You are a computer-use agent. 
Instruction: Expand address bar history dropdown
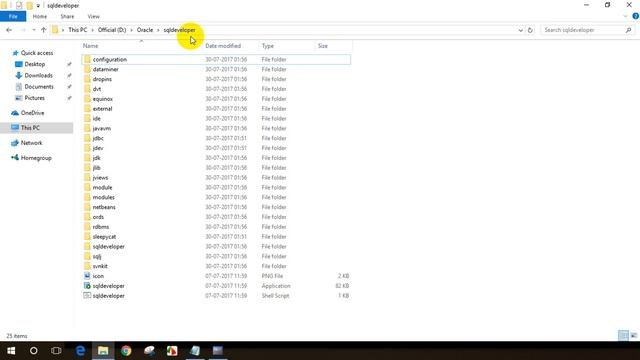520,30
